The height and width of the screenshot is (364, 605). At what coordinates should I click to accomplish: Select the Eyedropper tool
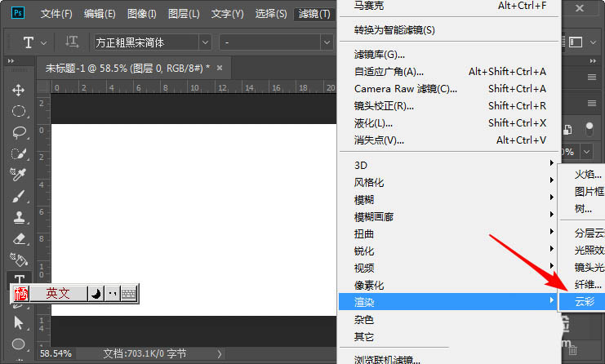(18, 175)
